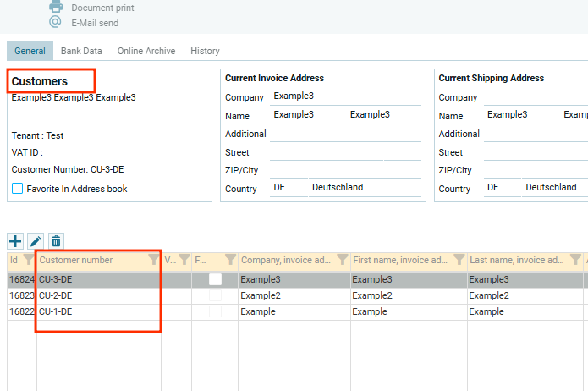
Task: Toggle the favorite checkbox in CU-2-DE row
Action: coord(215,295)
